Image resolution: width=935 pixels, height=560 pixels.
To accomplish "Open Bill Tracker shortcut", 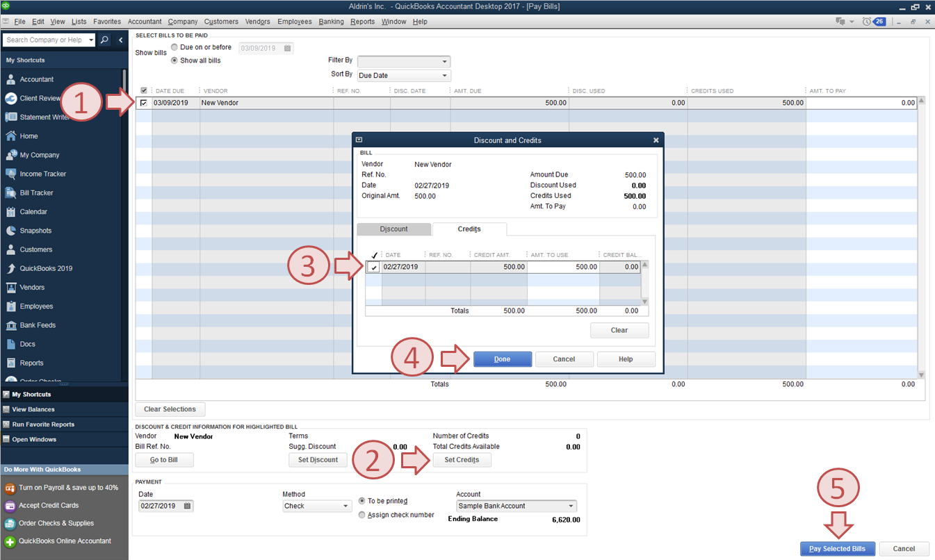I will [36, 192].
